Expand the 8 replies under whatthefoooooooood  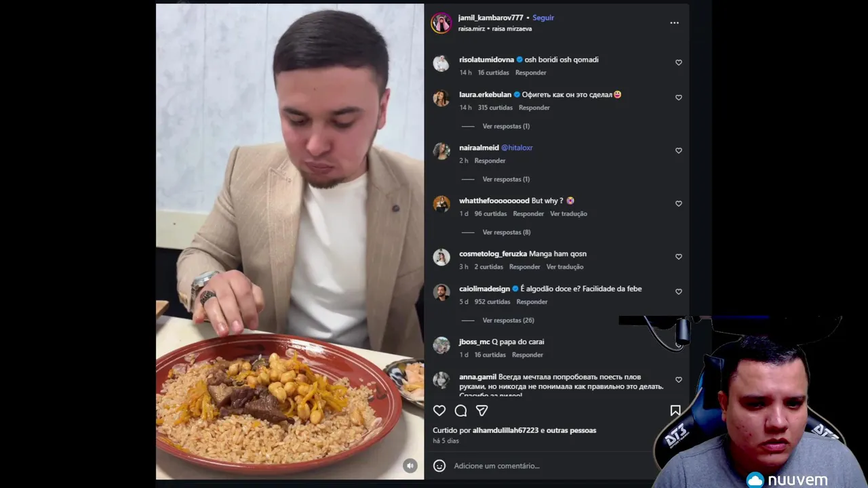pyautogui.click(x=506, y=232)
